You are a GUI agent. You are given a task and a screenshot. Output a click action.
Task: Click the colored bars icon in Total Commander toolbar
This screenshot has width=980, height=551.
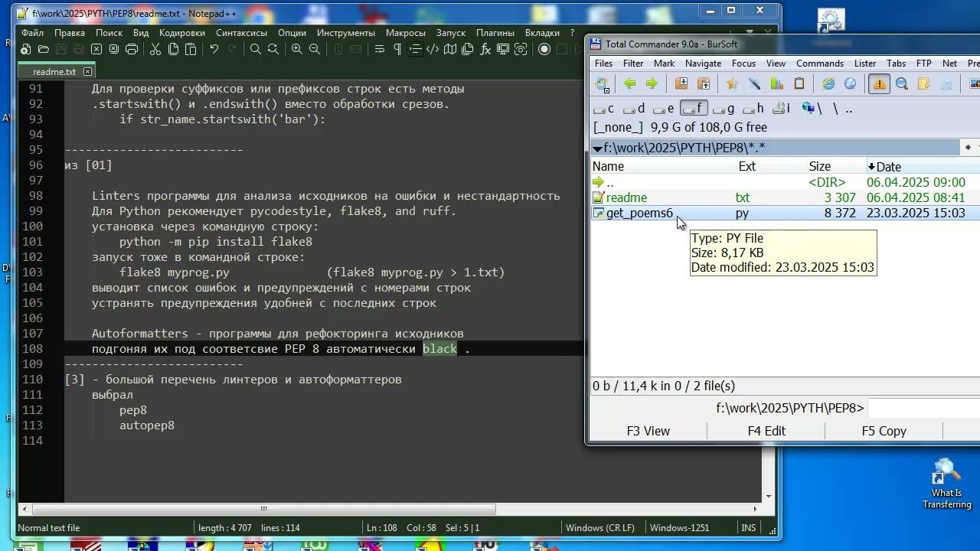[x=777, y=84]
